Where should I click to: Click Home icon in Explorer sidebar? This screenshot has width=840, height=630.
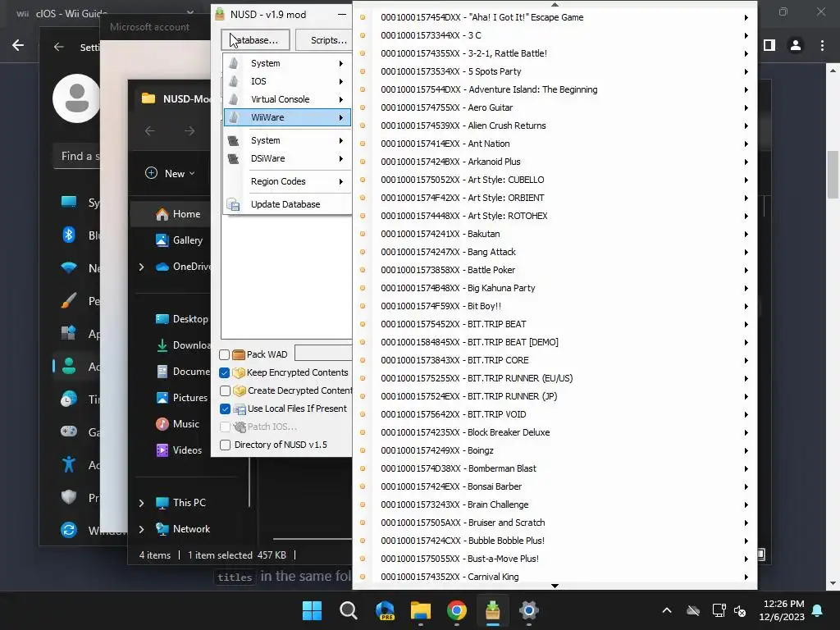click(x=162, y=214)
